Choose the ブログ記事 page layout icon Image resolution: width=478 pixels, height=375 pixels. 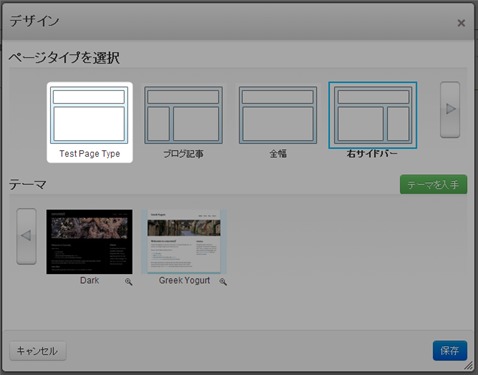coord(183,115)
